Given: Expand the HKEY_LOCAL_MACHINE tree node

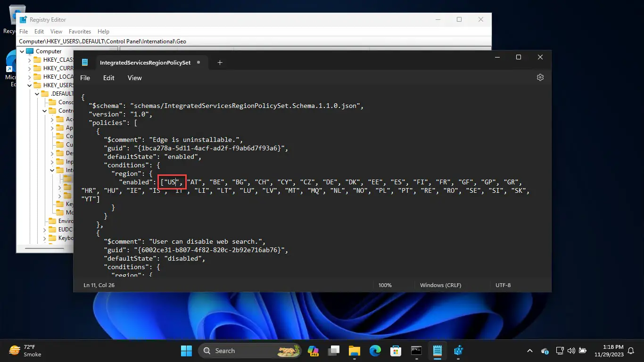Looking at the screenshot, I should click(x=29, y=77).
